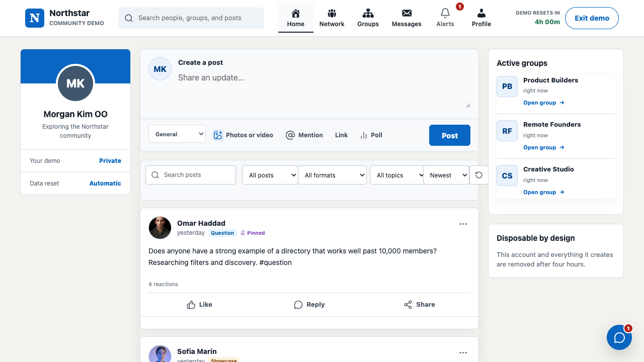Reply to Omar Haddad's post

[309, 305]
